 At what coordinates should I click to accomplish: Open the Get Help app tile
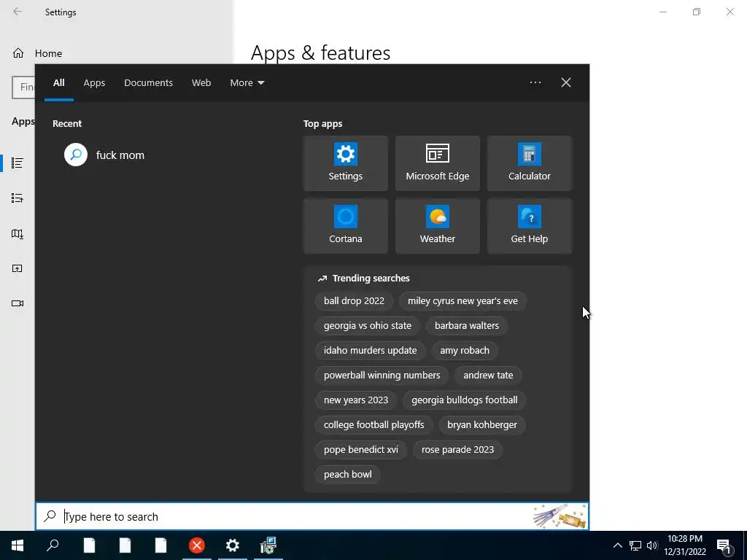tap(530, 226)
